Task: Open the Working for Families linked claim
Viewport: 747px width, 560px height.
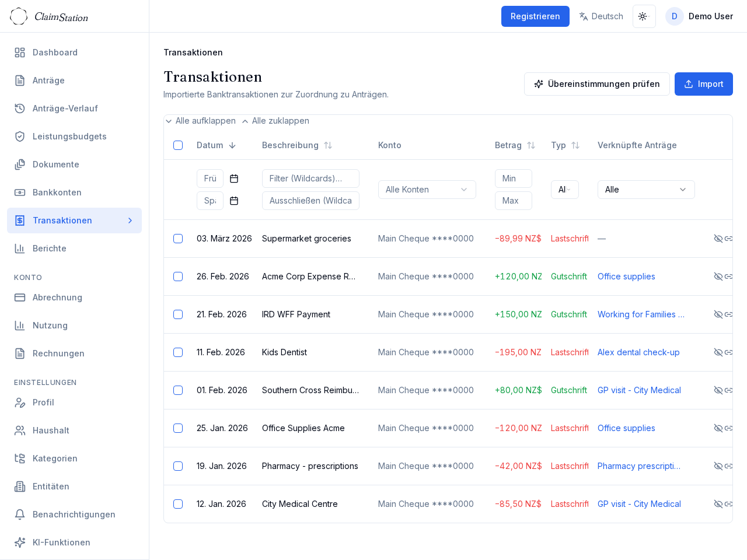Action: (x=640, y=314)
